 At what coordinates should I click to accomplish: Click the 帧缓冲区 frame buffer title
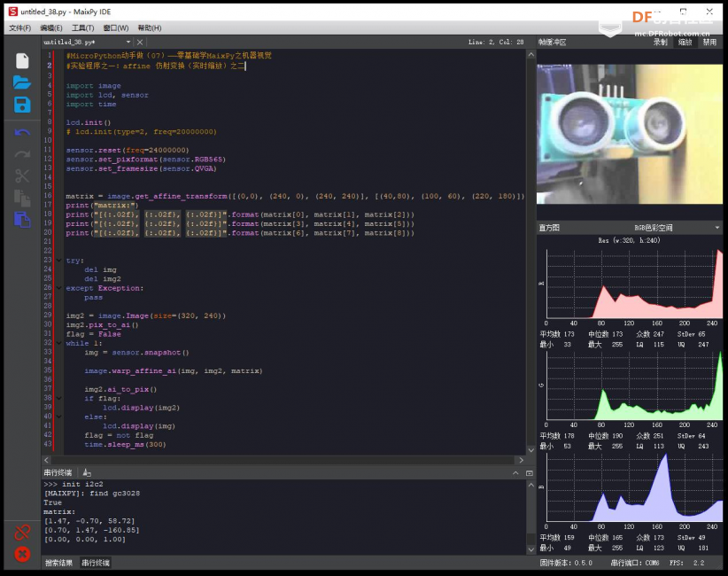point(553,43)
